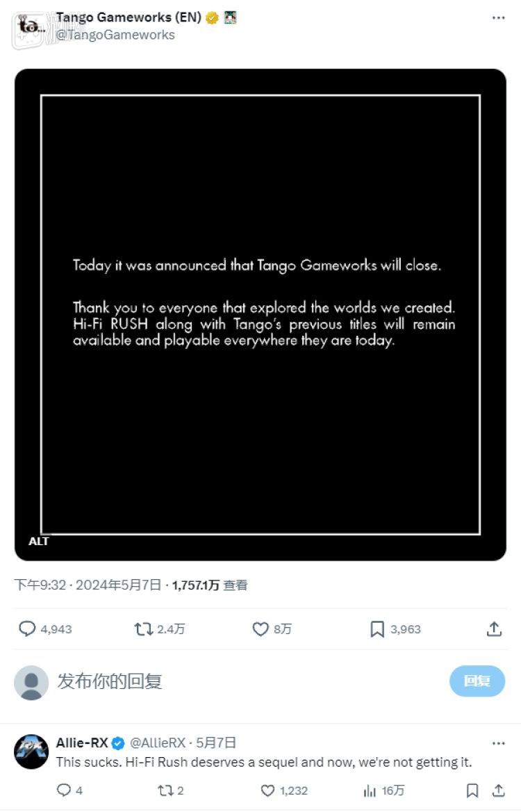This screenshot has width=521, height=812.
Task: Share the main tweet
Action: click(494, 629)
